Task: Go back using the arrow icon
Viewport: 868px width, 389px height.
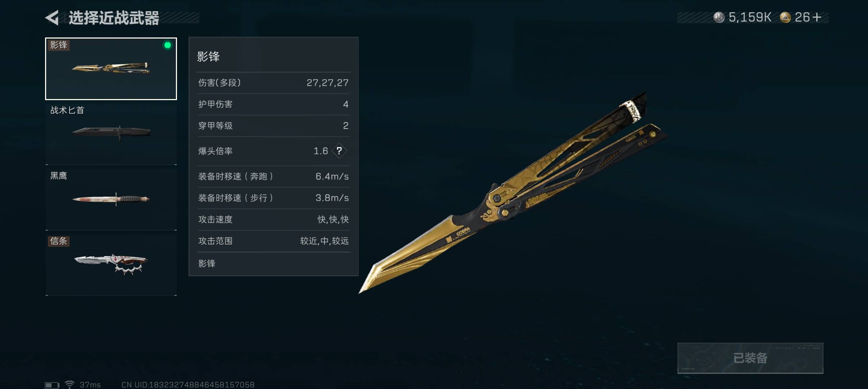Action: click(x=52, y=18)
